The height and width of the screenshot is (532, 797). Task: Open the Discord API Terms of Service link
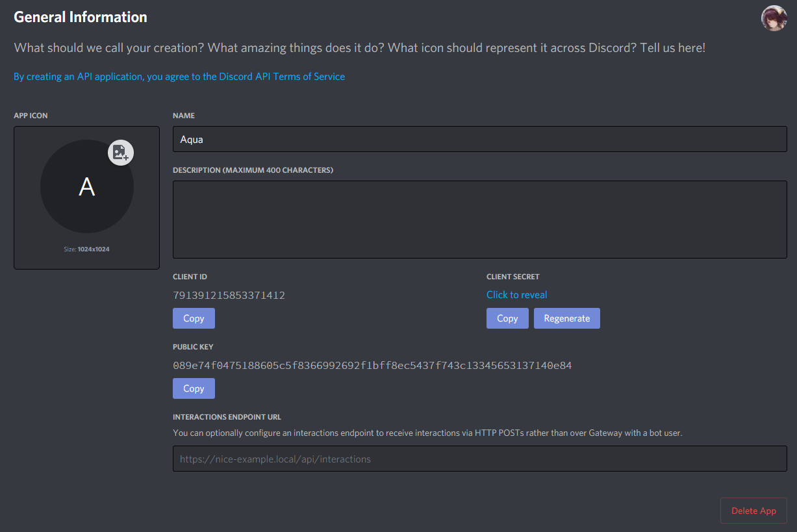pos(179,77)
